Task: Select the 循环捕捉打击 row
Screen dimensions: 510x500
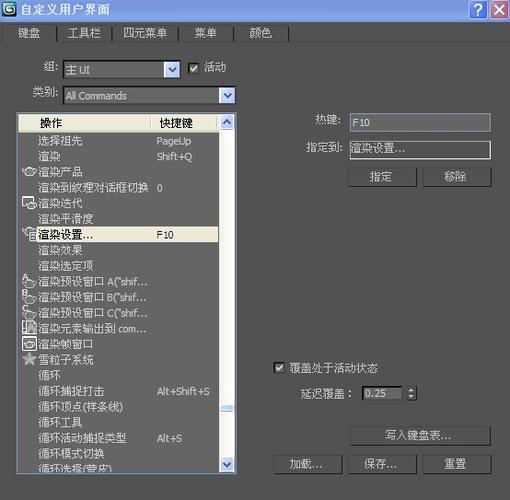Action: [x=119, y=391]
